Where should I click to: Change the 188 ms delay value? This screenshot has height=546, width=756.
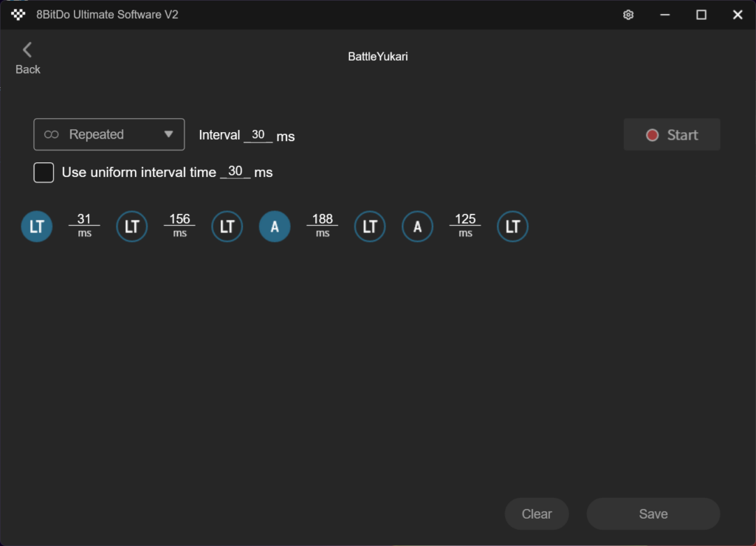[323, 219]
